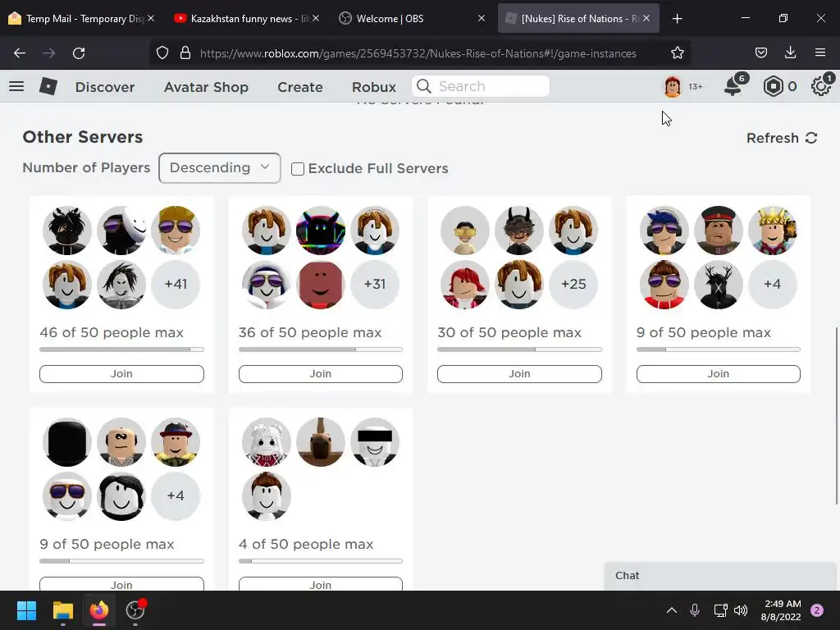Join the 4 of 50 server
840x630 pixels.
click(321, 583)
